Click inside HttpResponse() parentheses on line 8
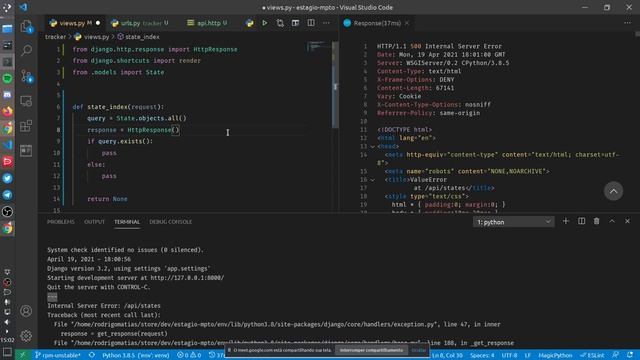The image size is (640, 360). coord(175,130)
